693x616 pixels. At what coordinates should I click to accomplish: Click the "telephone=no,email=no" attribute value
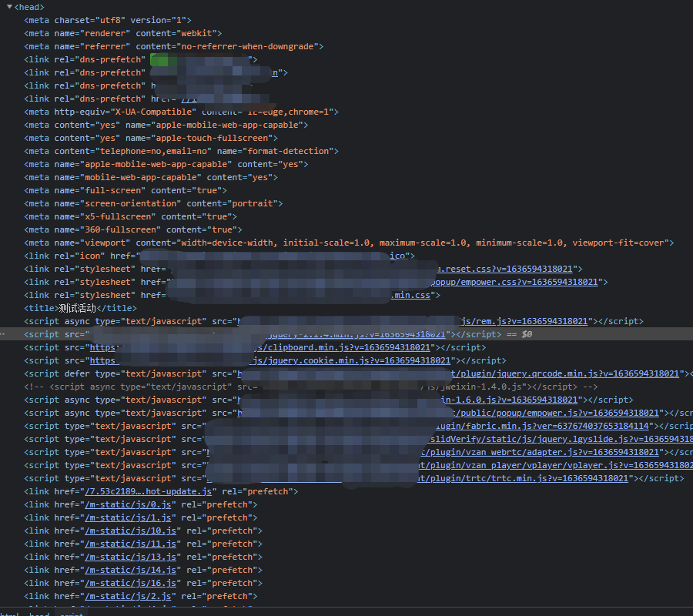tap(153, 151)
